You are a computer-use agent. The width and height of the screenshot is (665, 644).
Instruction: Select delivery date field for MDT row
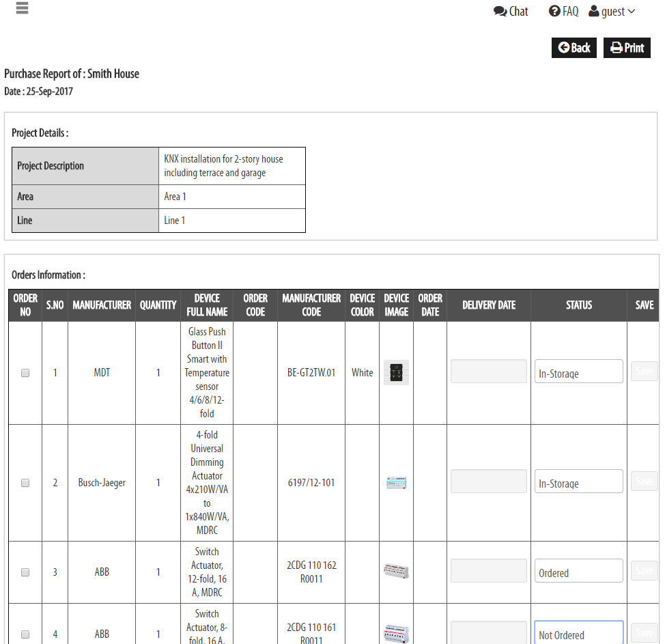(x=489, y=372)
